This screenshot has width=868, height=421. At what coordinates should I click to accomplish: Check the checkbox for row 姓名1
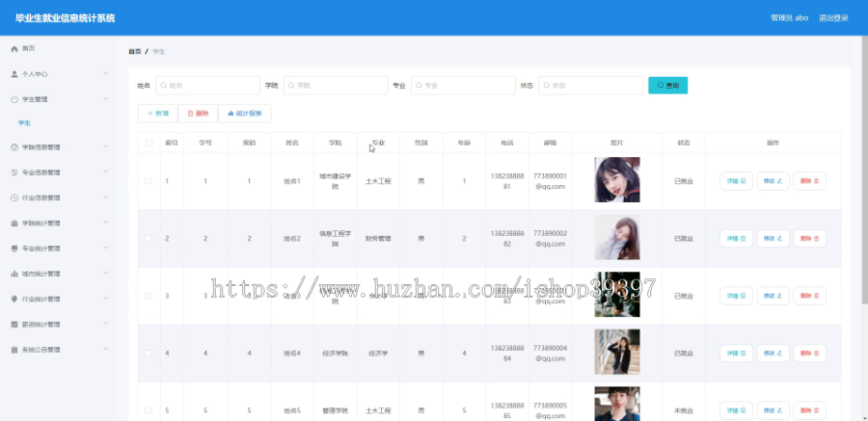[x=149, y=181]
